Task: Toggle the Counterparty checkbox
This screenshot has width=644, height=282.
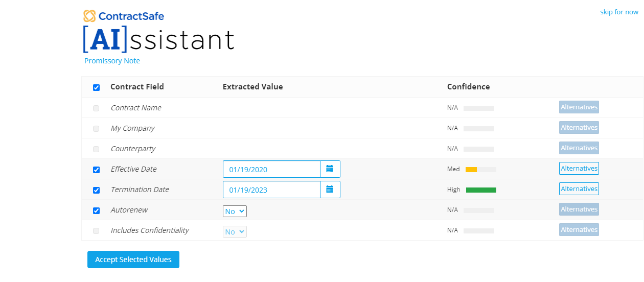Action: click(96, 149)
